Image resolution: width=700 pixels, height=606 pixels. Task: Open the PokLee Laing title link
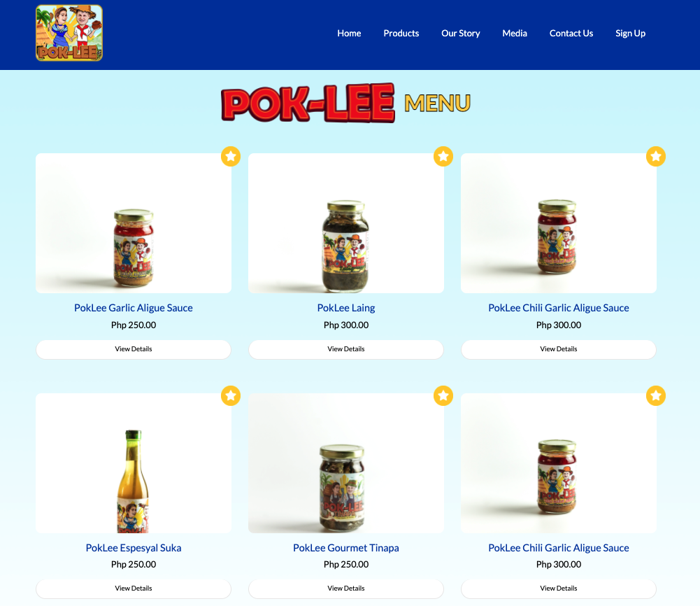coord(346,308)
